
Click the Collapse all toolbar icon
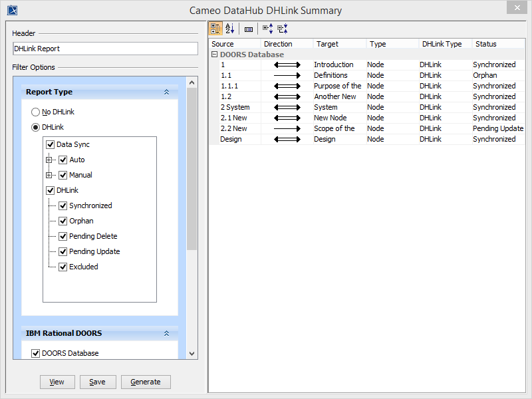[x=283, y=29]
